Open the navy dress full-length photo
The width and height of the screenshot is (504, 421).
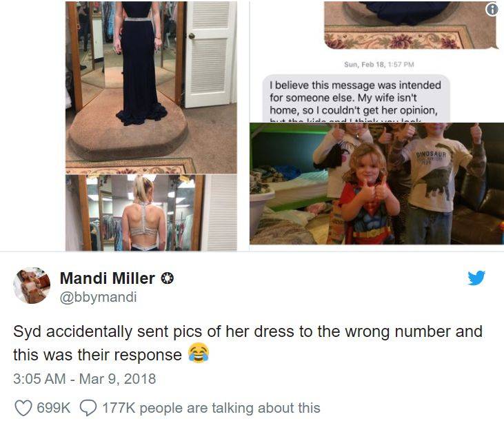click(x=151, y=88)
